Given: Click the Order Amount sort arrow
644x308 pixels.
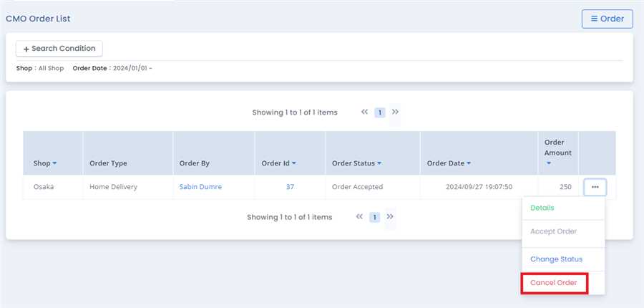Looking at the screenshot, I should click(548, 163).
